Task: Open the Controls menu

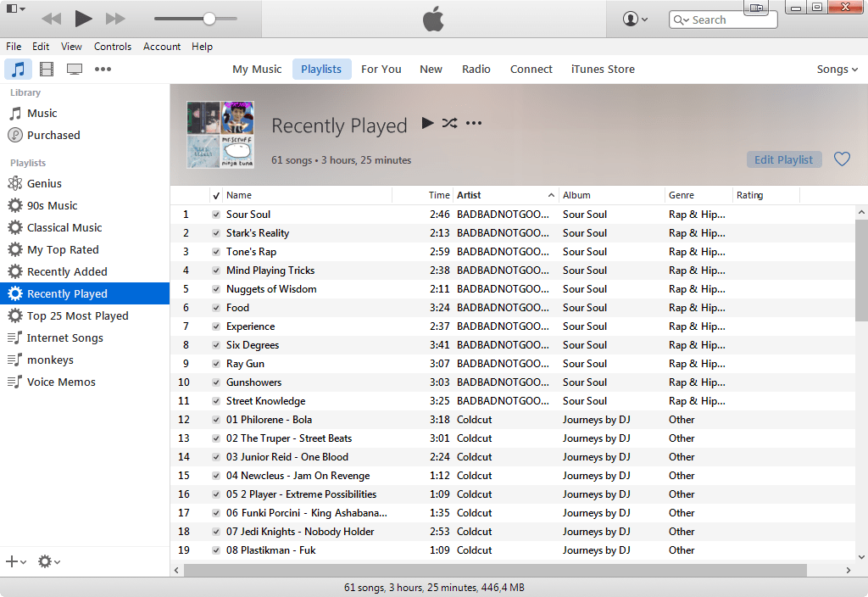Action: 113,47
